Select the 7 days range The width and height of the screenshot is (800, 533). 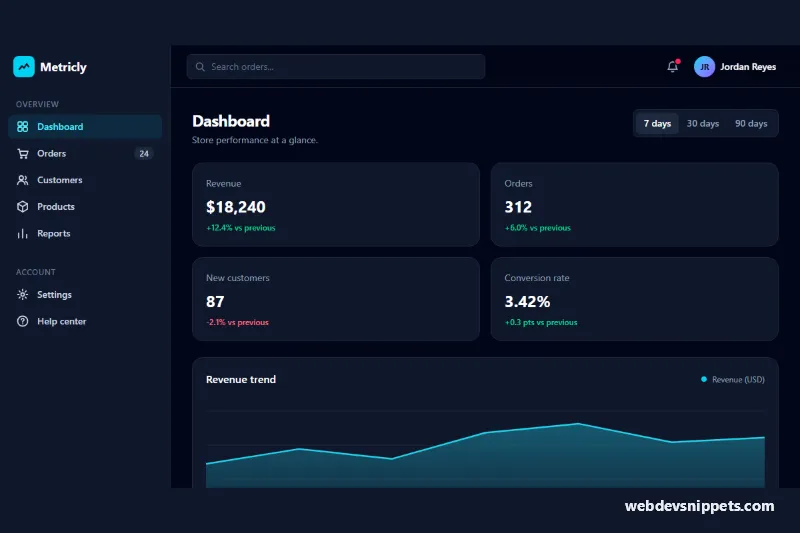657,123
